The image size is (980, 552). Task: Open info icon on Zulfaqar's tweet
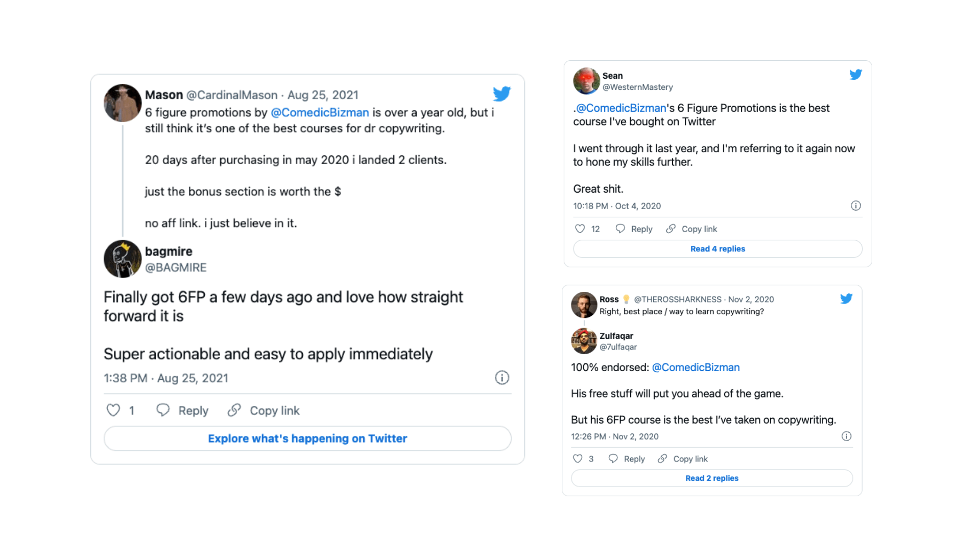pyautogui.click(x=846, y=436)
